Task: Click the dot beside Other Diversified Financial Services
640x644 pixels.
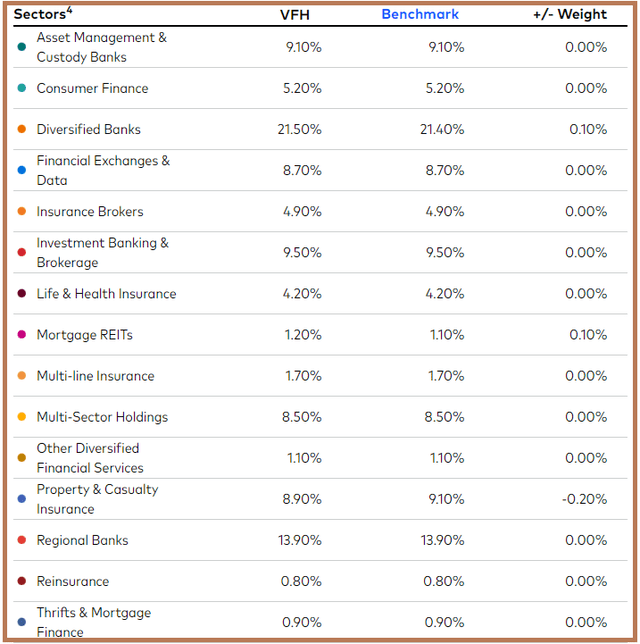Action: 22,458
